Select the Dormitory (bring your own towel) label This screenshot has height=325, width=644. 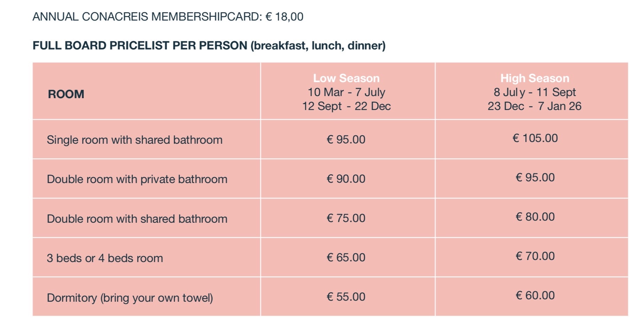[130, 298]
